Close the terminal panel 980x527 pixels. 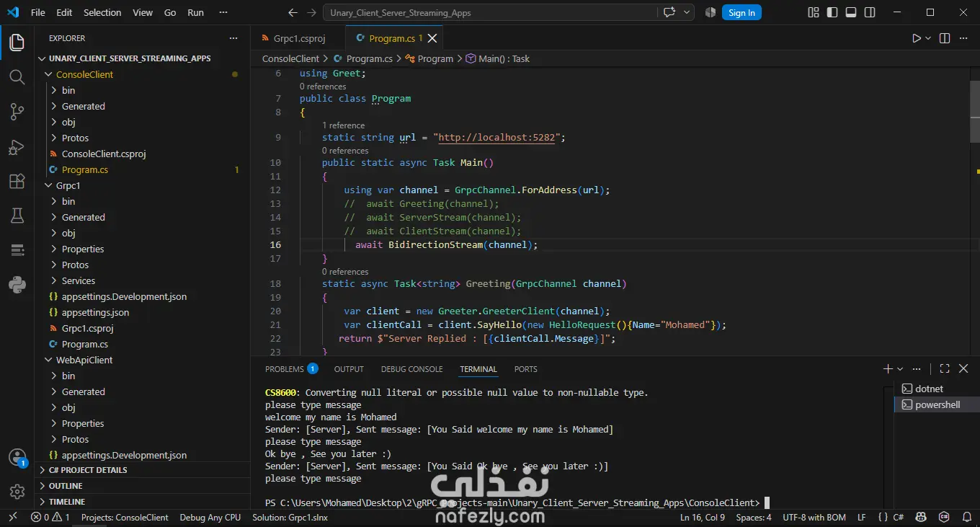963,368
